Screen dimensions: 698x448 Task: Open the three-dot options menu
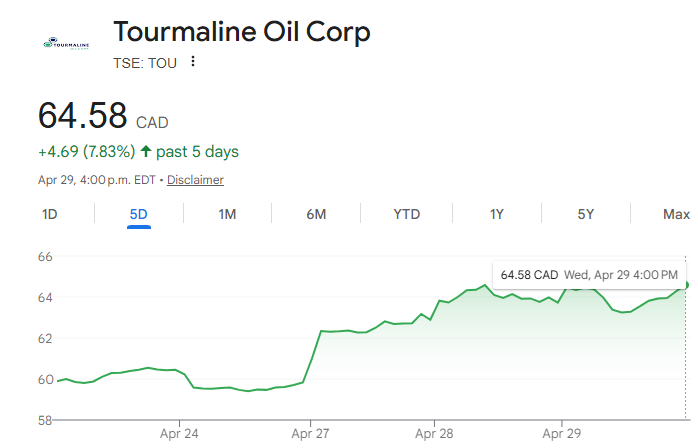193,61
